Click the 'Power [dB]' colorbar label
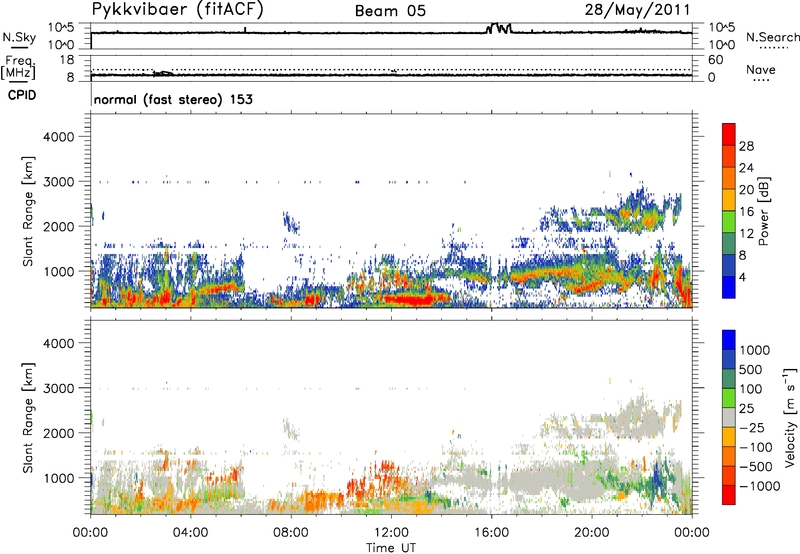800x554 pixels. pyautogui.click(x=764, y=211)
